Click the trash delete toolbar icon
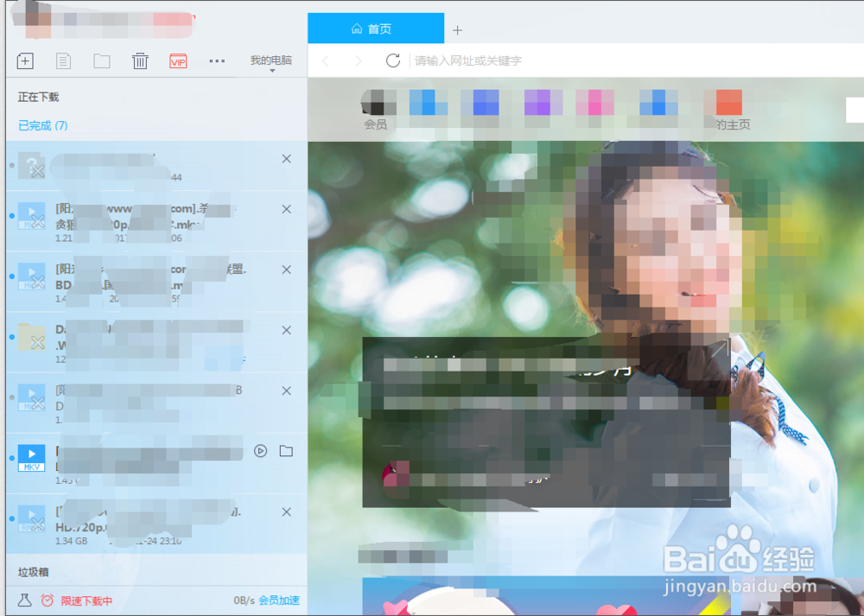The width and height of the screenshot is (864, 616). click(140, 60)
